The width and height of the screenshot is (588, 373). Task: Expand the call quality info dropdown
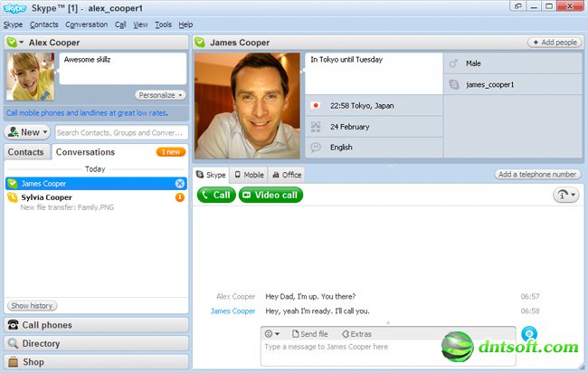(x=565, y=195)
